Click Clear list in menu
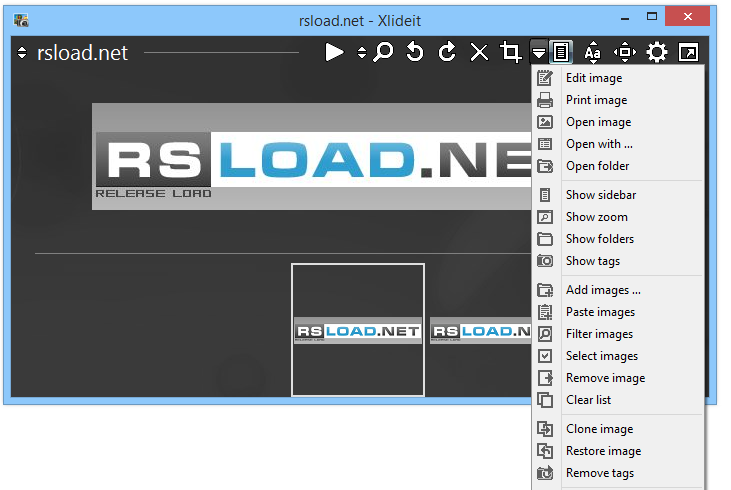 (618, 400)
